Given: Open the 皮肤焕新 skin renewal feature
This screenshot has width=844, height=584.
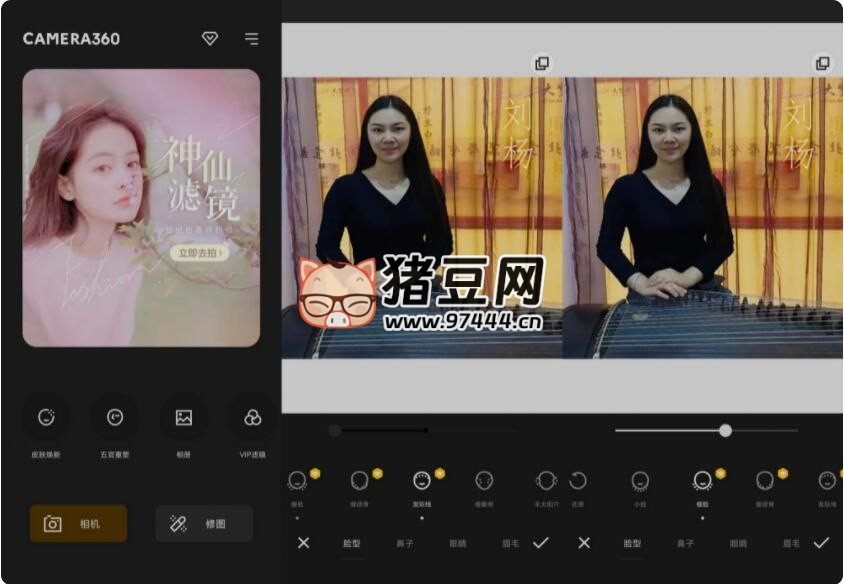Looking at the screenshot, I should (x=46, y=418).
